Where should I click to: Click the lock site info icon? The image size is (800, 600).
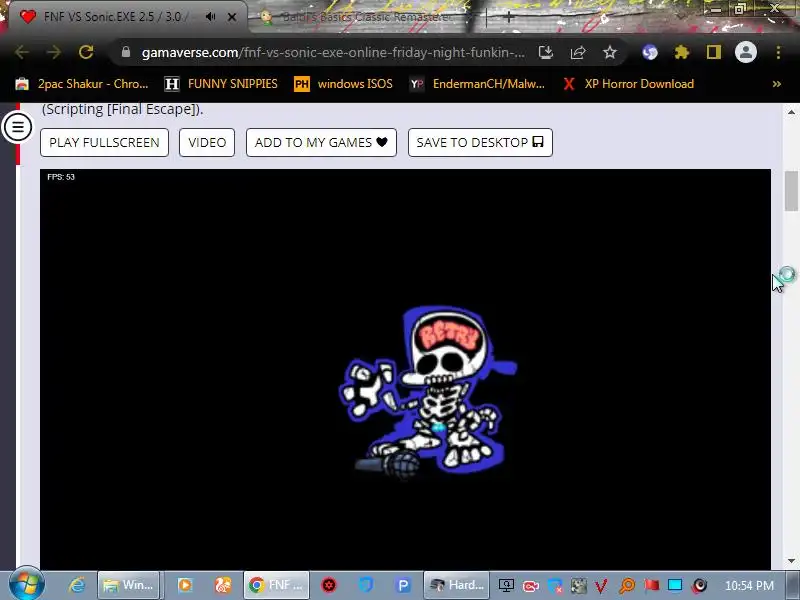coord(126,52)
